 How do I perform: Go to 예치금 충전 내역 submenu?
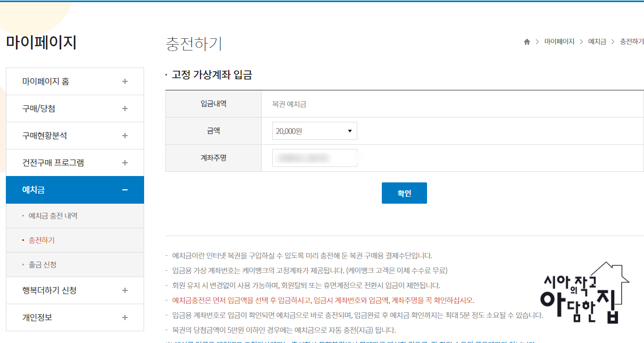coord(53,216)
